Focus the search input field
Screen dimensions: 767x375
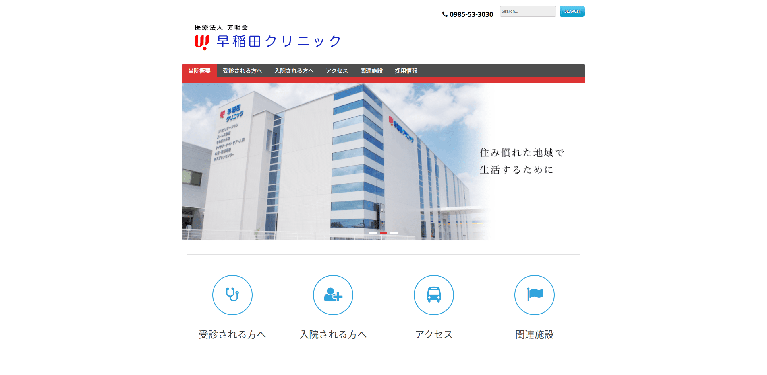pyautogui.click(x=528, y=11)
